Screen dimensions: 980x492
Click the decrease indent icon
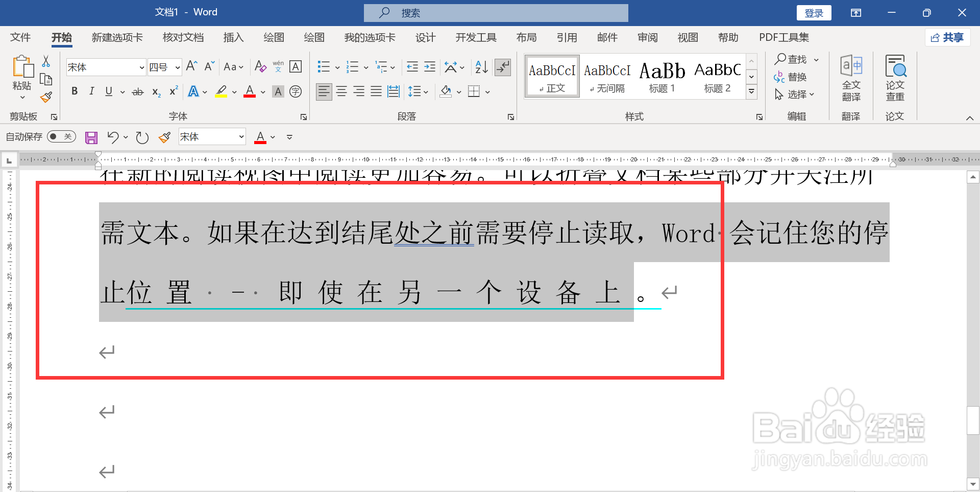coord(412,66)
